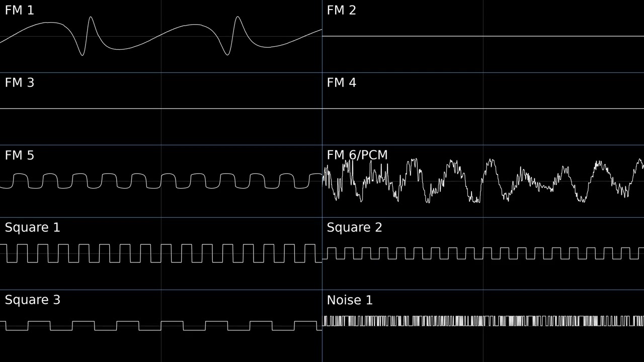644x362 pixels.
Task: Click the Noise 1 channel label
Action: click(350, 300)
